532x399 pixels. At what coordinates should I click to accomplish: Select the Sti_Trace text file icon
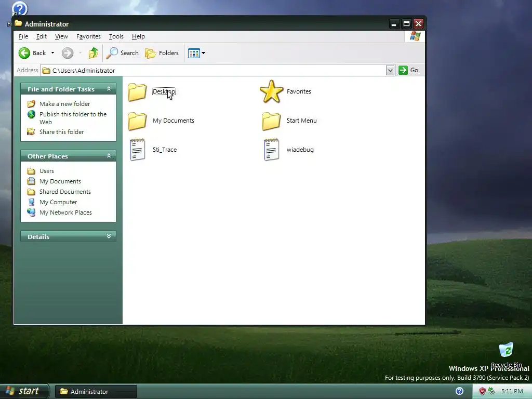pos(137,150)
